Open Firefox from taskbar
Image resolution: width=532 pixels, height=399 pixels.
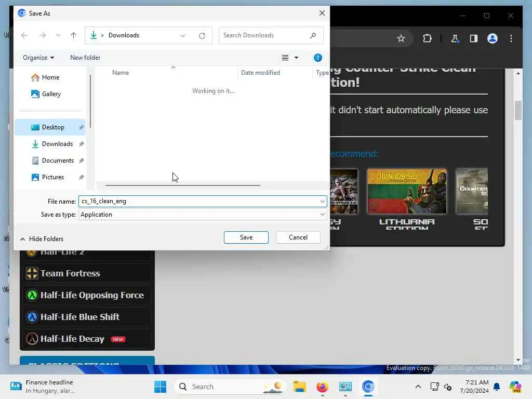click(x=322, y=387)
